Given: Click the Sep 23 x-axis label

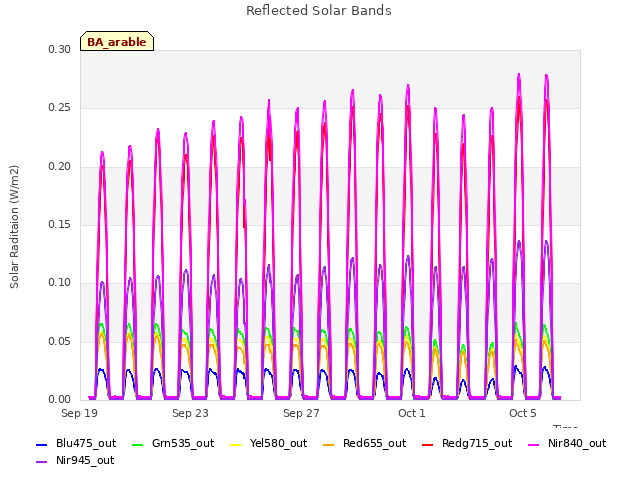Looking at the screenshot, I should 190,413.
